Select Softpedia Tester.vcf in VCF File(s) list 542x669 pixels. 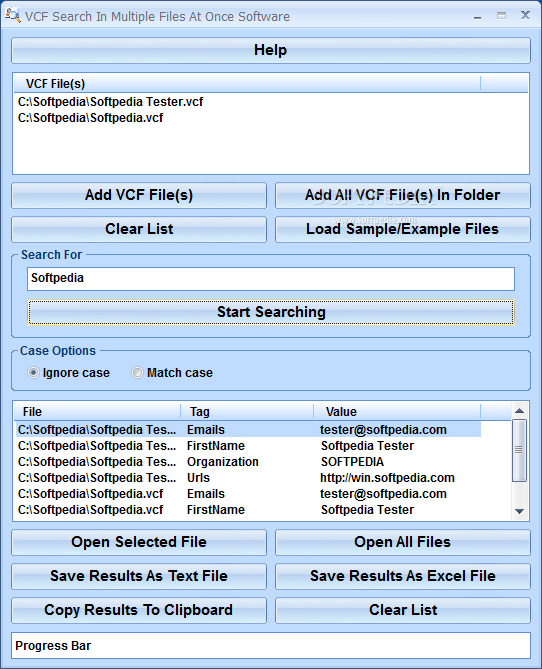tap(110, 102)
